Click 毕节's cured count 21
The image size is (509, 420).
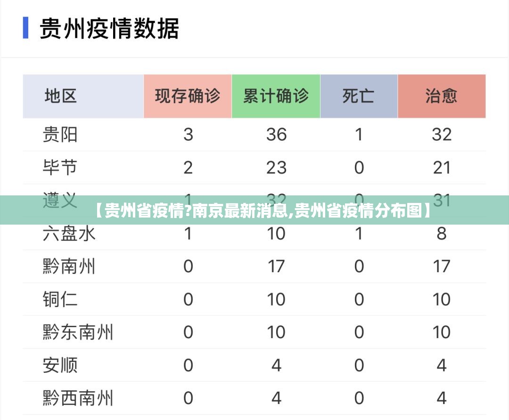(442, 168)
